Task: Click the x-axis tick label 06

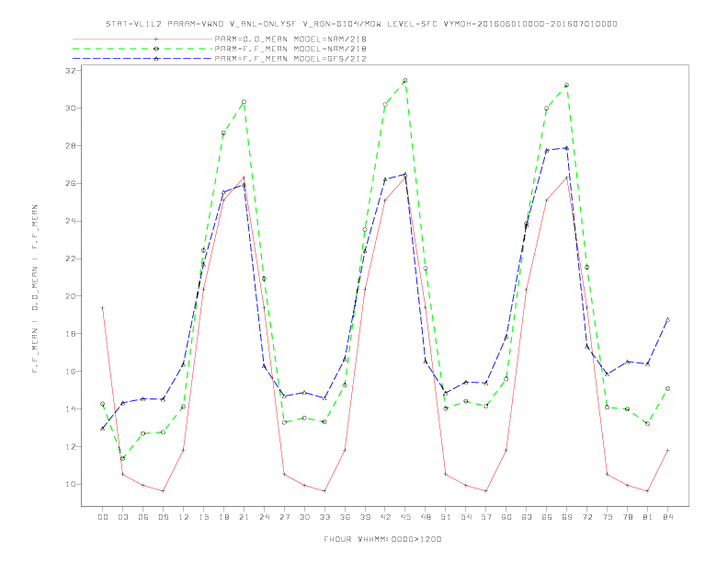Action: [x=143, y=517]
